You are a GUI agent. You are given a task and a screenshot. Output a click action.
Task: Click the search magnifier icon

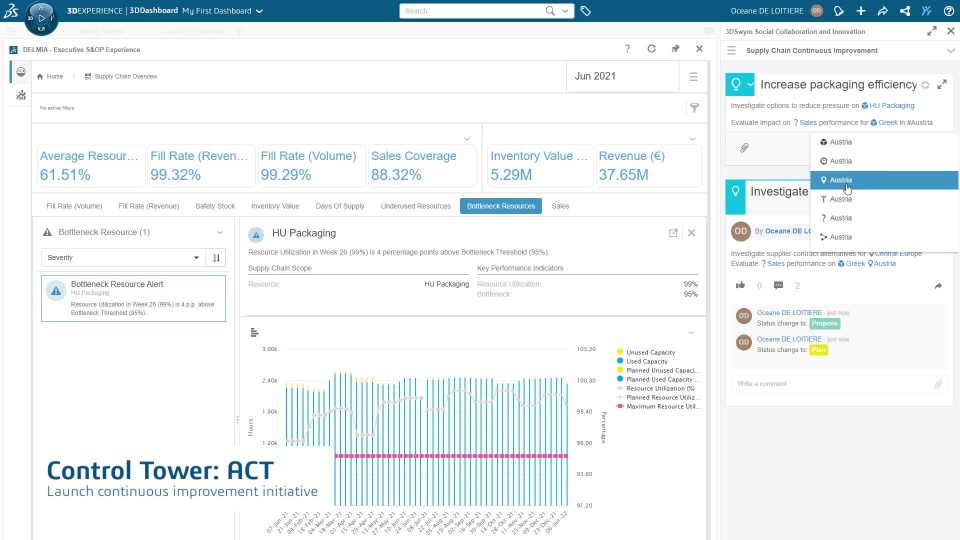(550, 10)
